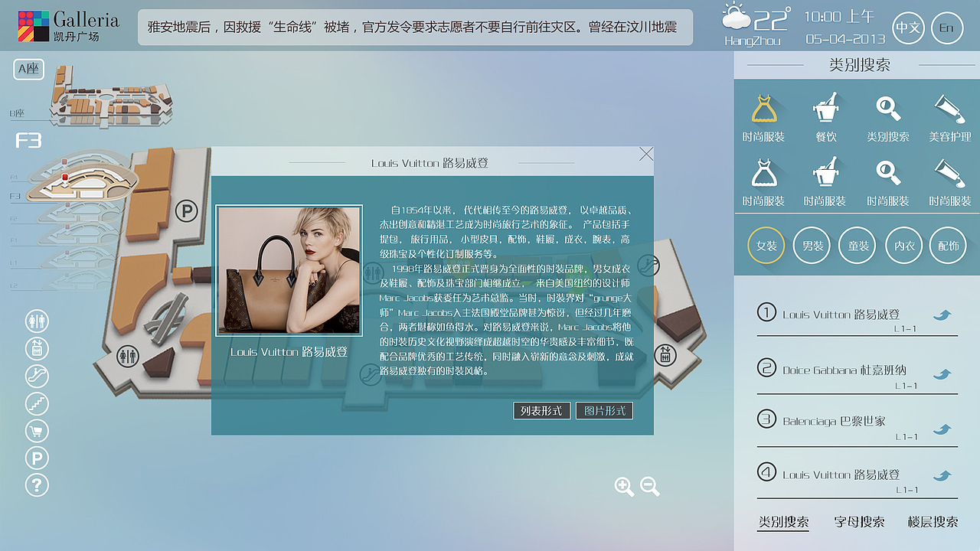Image resolution: width=980 pixels, height=551 pixels.
Task: Select the 男装 filter circle
Action: click(x=812, y=246)
